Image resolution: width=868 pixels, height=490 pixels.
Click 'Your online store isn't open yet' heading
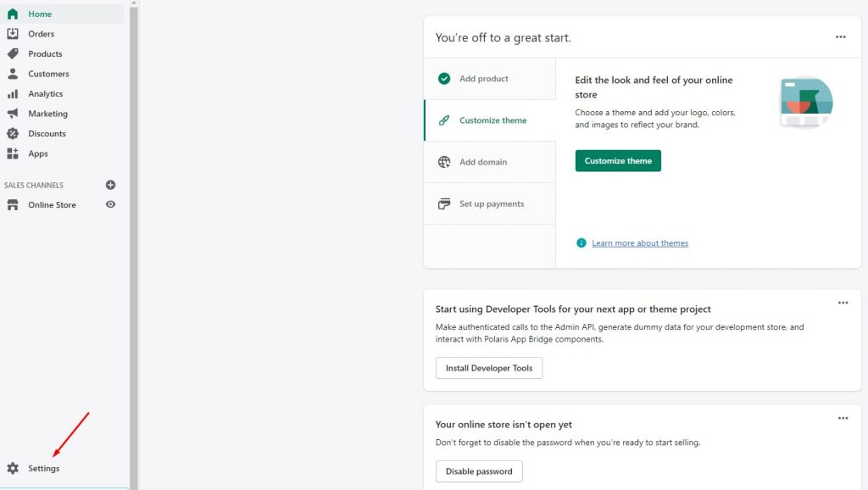pyautogui.click(x=504, y=425)
